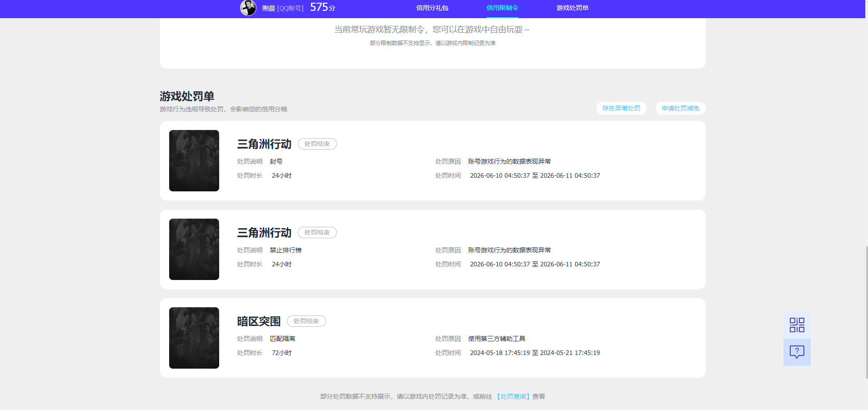Click the user avatar in the header

point(248,8)
